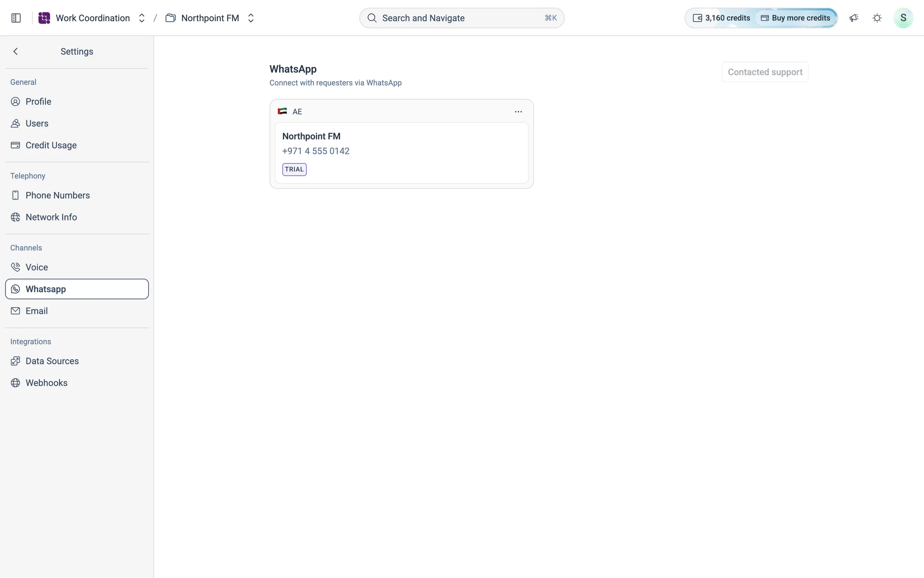Focus the Search and Navigate field
Screen dimensions: 924x578
pyautogui.click(x=462, y=18)
